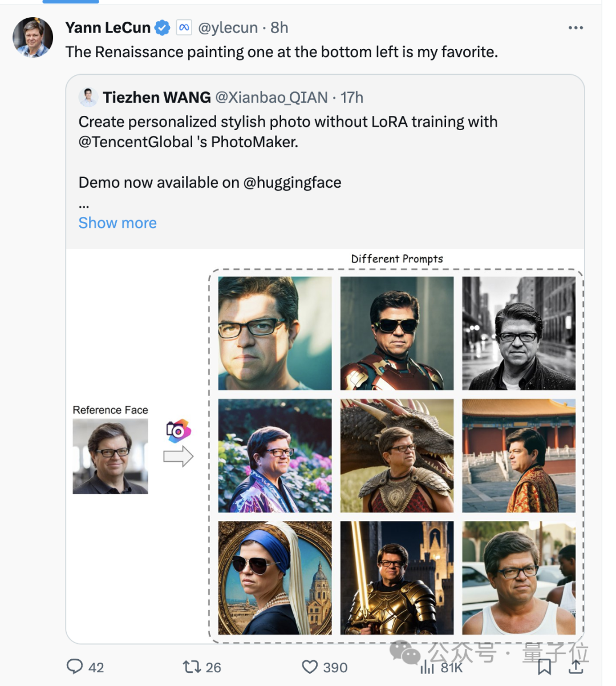The height and width of the screenshot is (686, 616).
Task: Open Tiezhen WANG's profile name
Action: (x=157, y=98)
